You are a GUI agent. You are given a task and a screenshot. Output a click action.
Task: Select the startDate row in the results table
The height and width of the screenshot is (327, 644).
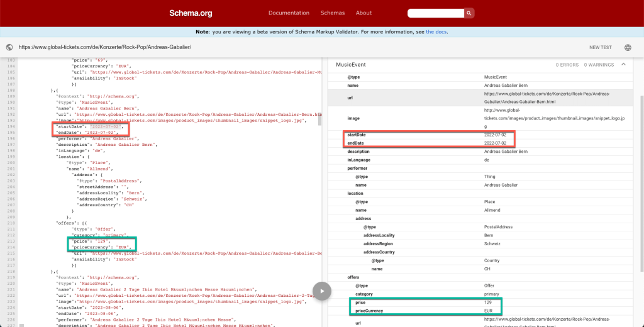[x=480, y=135]
